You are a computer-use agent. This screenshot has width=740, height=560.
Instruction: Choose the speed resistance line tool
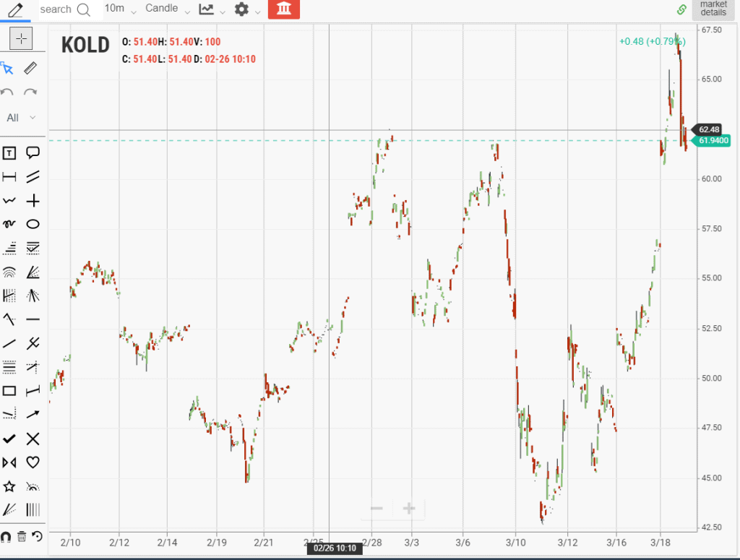(9, 415)
